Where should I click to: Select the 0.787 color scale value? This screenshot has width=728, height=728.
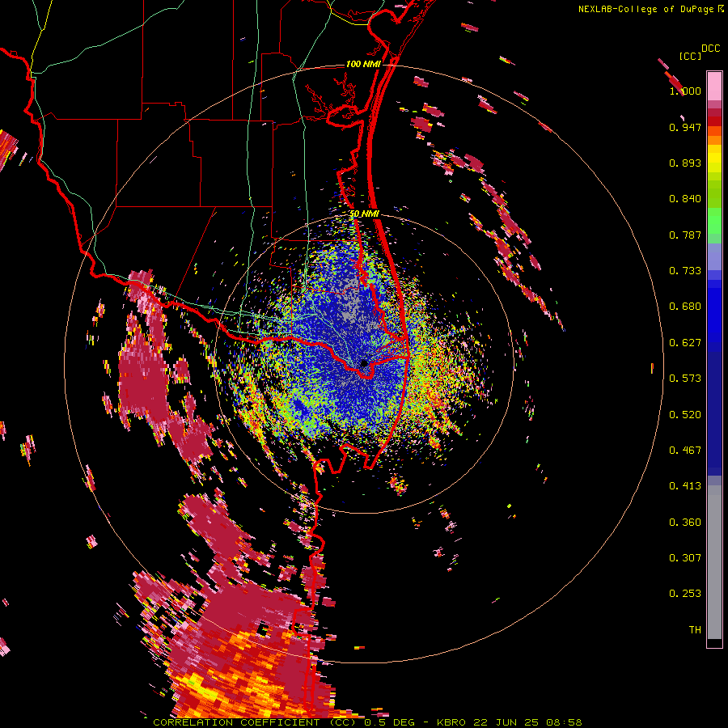pos(685,235)
